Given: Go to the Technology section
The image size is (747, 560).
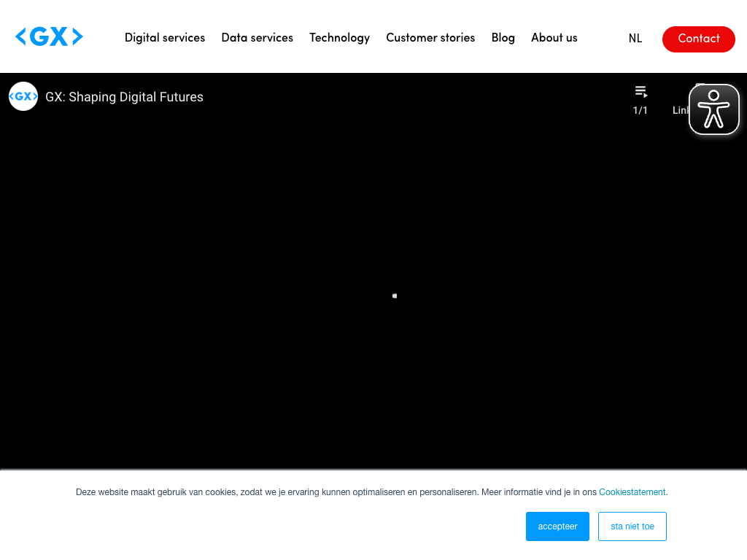Looking at the screenshot, I should (x=339, y=38).
